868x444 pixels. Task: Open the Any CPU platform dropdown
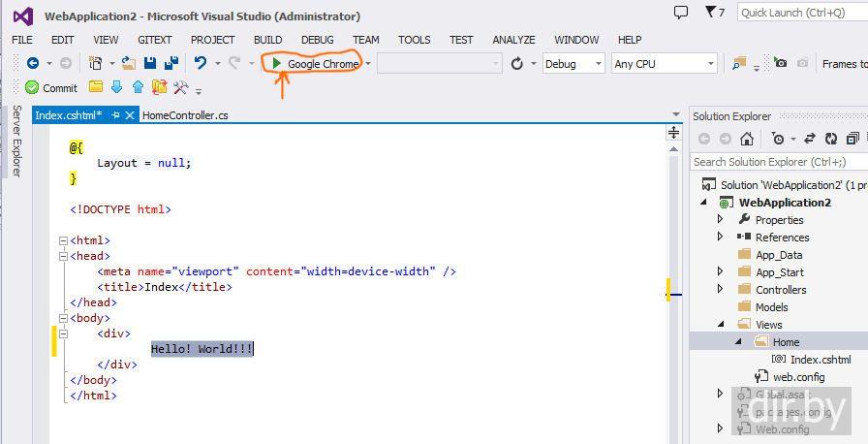(x=664, y=64)
